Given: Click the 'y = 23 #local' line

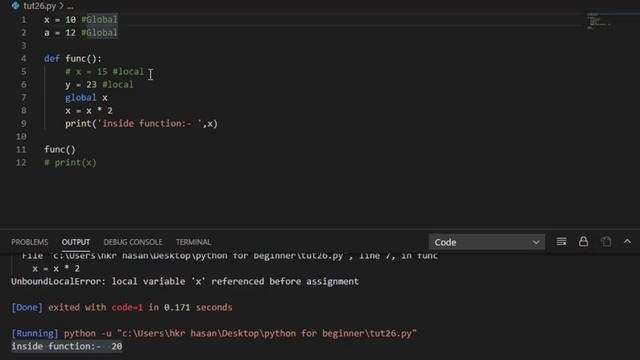Looking at the screenshot, I should tap(99, 84).
